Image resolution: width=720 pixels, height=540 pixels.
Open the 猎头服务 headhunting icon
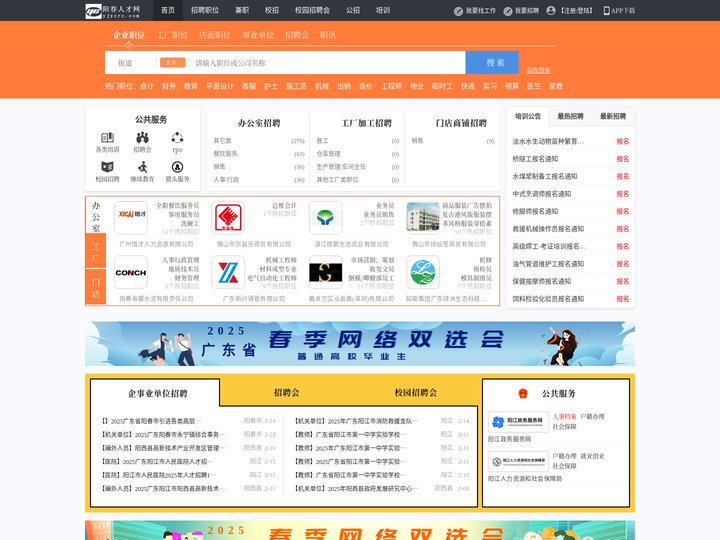pyautogui.click(x=177, y=167)
